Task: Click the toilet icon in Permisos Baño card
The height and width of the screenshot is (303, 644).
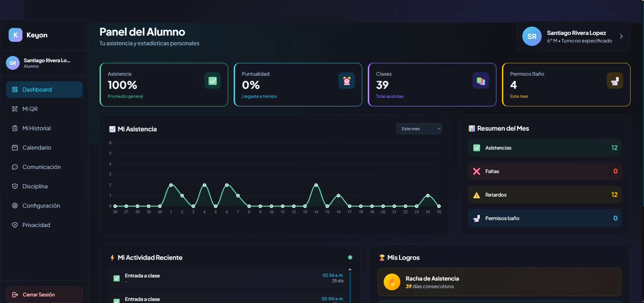Action: click(615, 81)
